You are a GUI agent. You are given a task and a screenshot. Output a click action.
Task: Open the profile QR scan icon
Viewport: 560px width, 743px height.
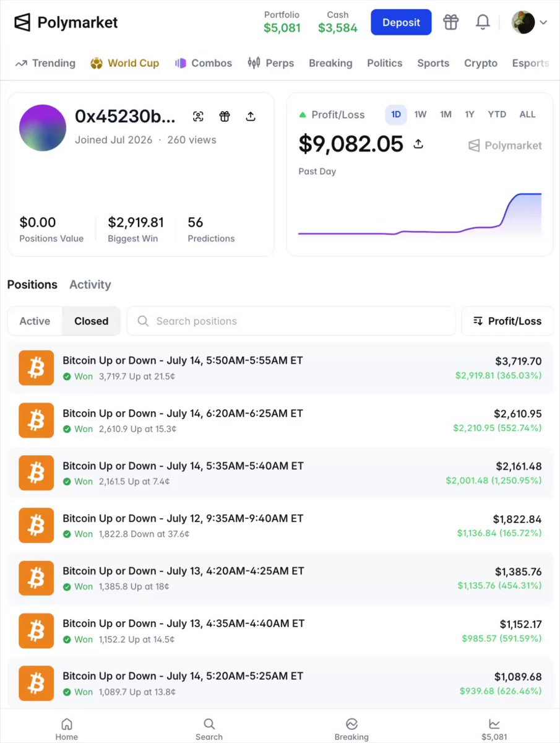(x=198, y=116)
